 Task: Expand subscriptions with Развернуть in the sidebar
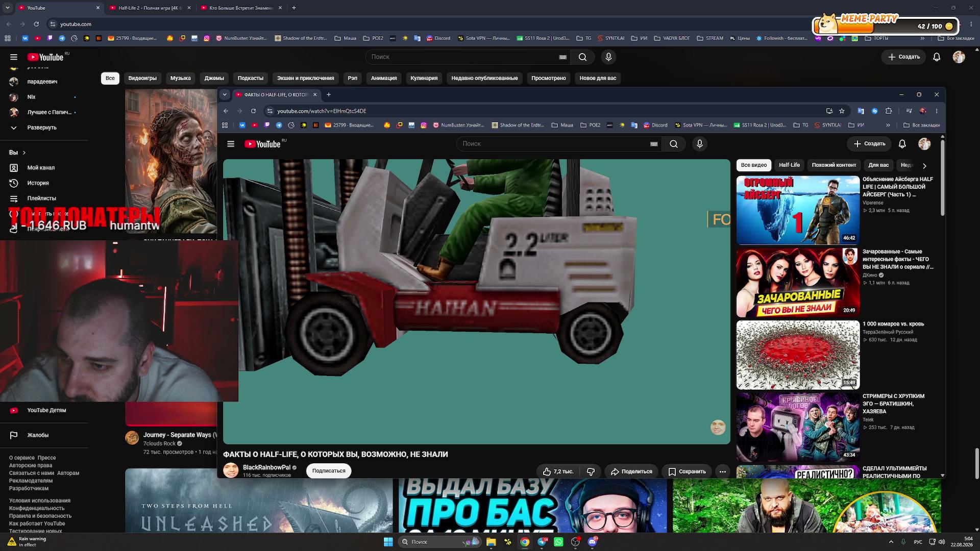42,128
